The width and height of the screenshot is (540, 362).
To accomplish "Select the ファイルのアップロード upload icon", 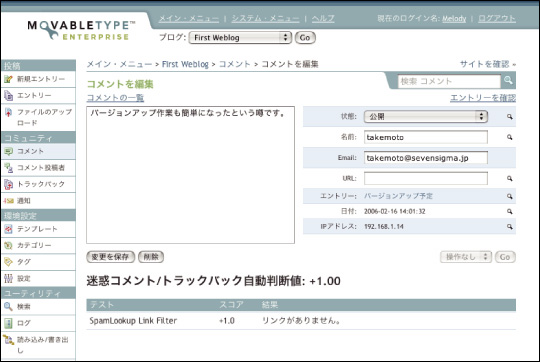I will (x=8, y=112).
